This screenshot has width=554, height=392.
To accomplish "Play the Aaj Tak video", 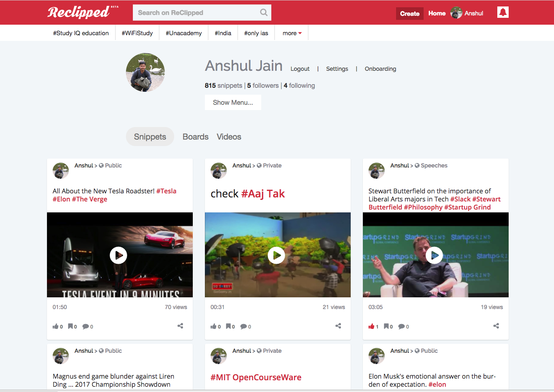I will [x=276, y=255].
